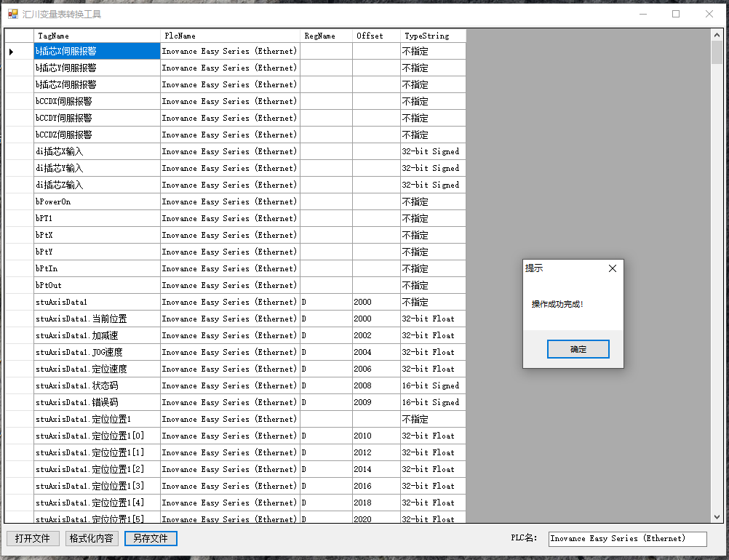The image size is (729, 560).
Task: Click the PlcName column header
Action: click(x=230, y=36)
